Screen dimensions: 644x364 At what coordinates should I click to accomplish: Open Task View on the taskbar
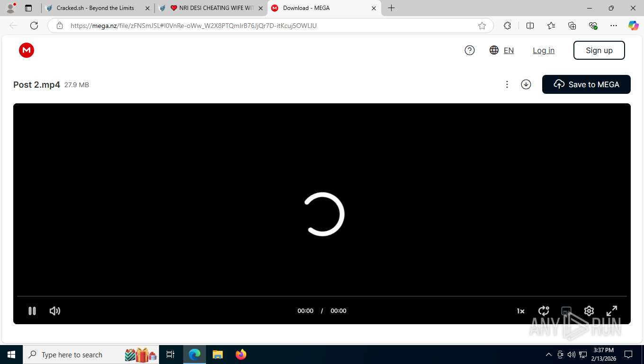(x=170, y=355)
